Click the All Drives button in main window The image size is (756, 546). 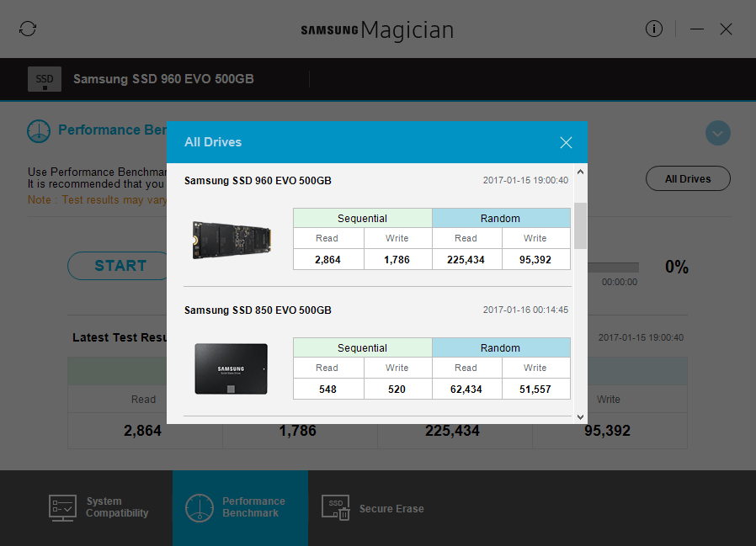[688, 179]
